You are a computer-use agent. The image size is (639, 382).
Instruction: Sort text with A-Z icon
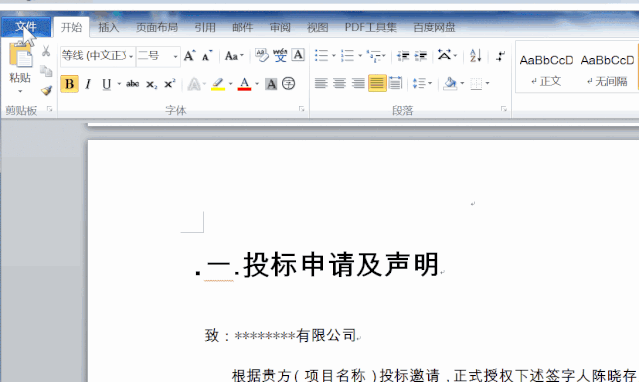pyautogui.click(x=475, y=55)
